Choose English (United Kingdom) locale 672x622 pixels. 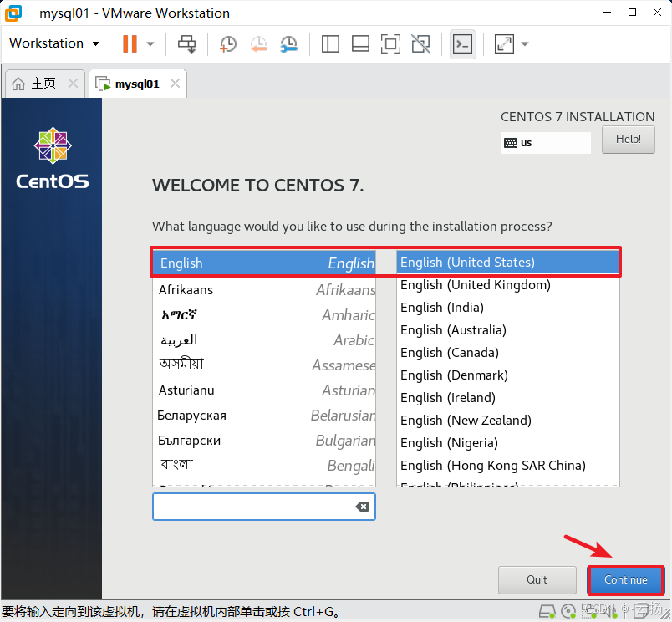point(507,284)
